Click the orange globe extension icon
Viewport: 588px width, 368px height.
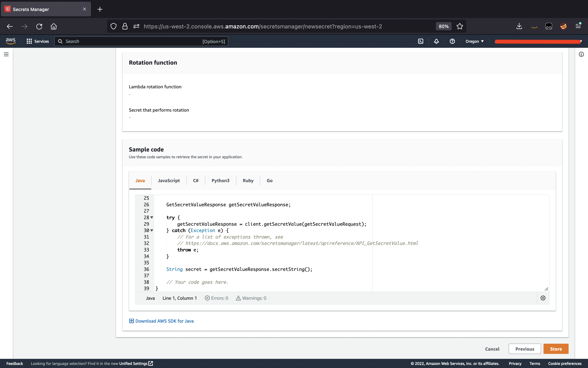coord(563,26)
